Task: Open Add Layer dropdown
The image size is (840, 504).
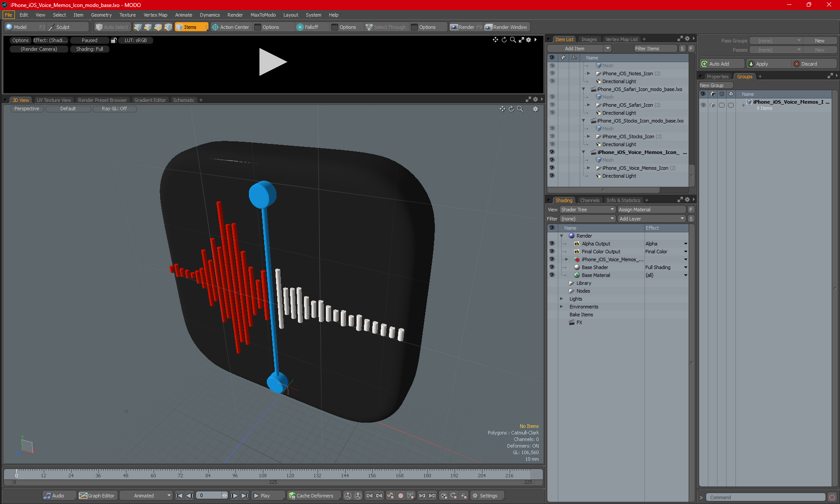Action: (651, 219)
